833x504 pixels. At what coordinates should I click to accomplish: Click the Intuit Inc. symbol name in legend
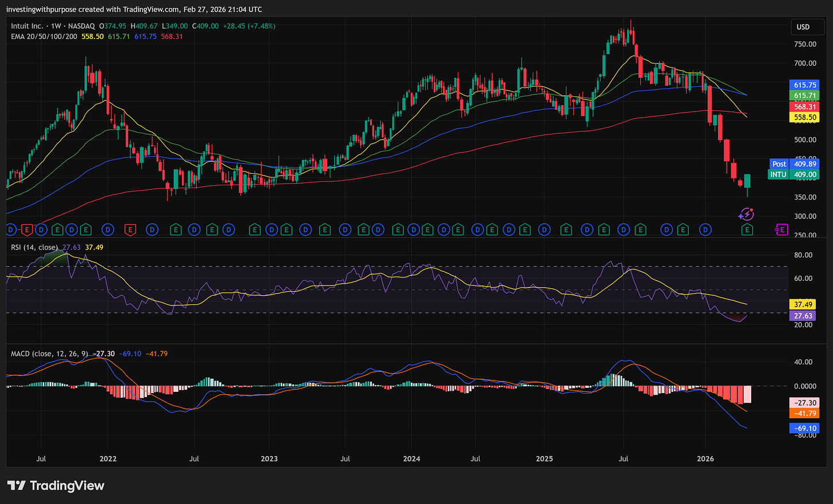pos(26,26)
